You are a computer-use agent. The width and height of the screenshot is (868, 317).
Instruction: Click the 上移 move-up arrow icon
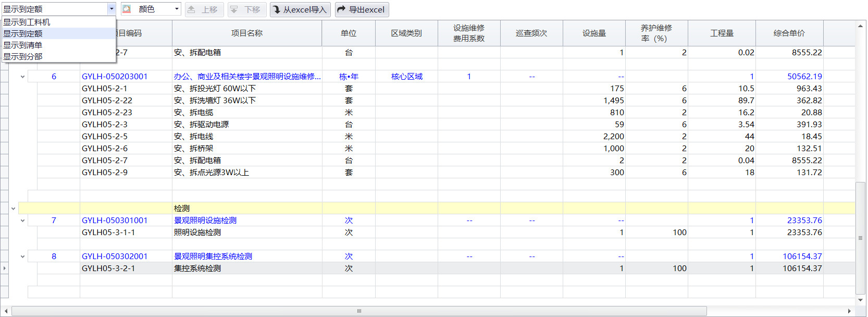192,9
